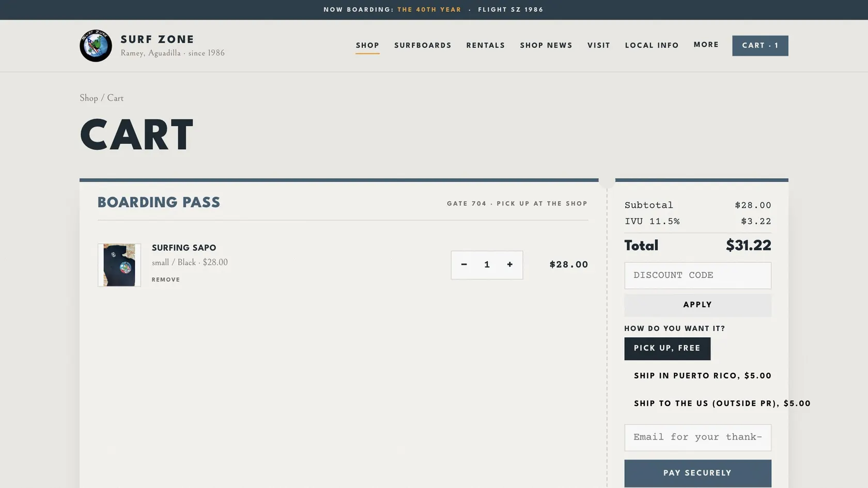The image size is (868, 488).
Task: Click the Boarding Pass heading
Action: (x=159, y=202)
